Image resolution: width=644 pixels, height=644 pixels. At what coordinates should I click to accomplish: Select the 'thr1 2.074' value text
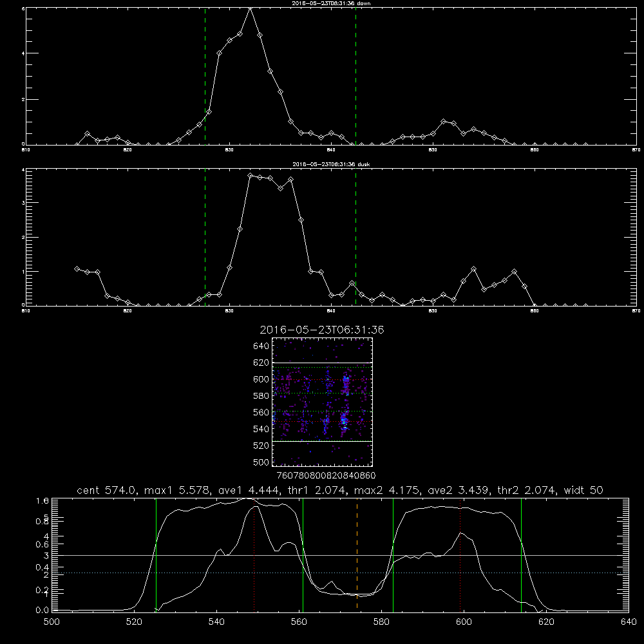click(317, 490)
